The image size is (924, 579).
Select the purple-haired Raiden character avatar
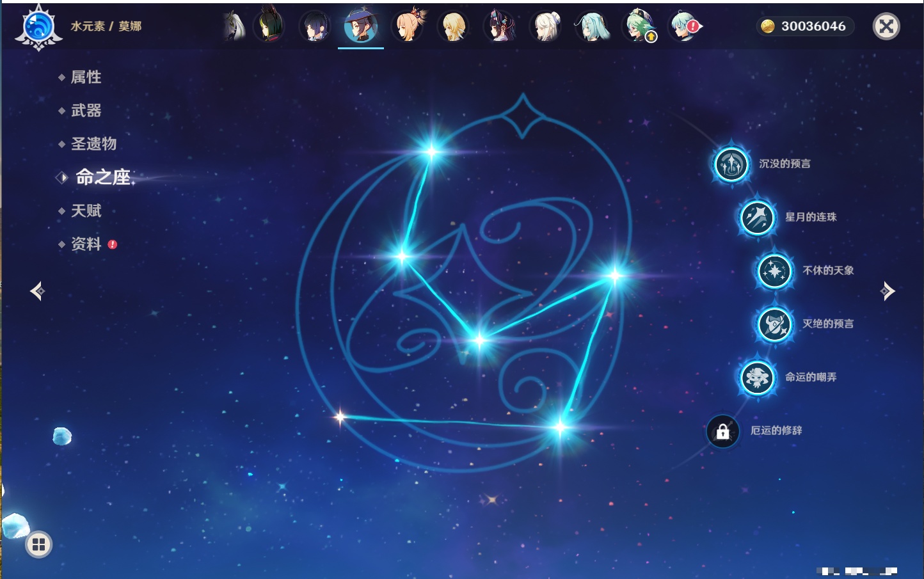315,26
